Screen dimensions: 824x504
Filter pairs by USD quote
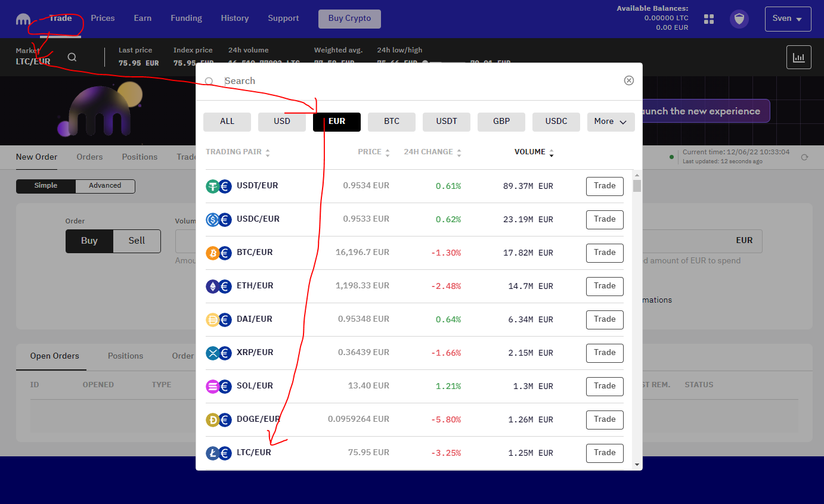pos(282,122)
